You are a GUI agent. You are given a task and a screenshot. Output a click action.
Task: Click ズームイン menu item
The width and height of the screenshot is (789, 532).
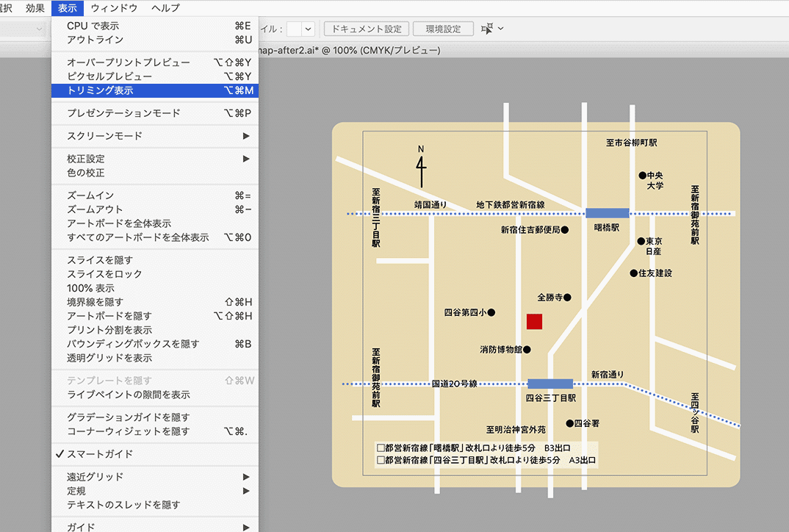pos(155,195)
